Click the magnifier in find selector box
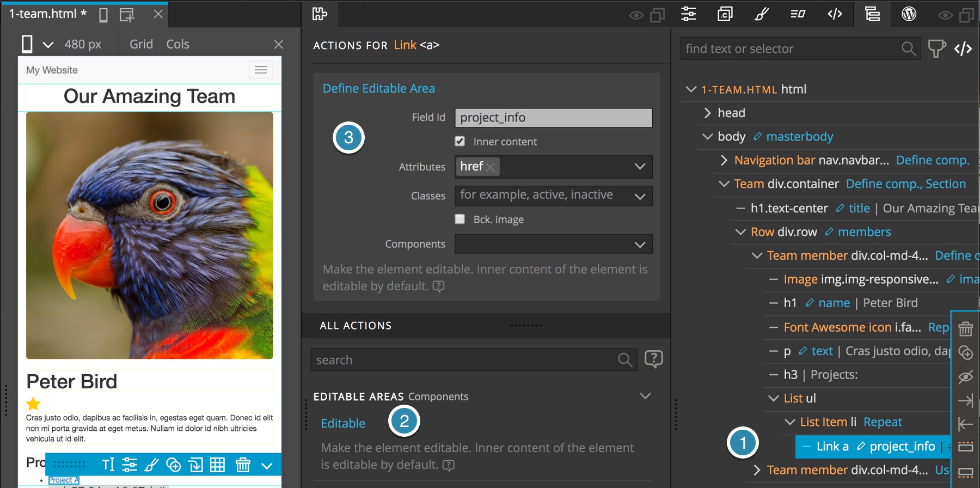 tap(908, 48)
